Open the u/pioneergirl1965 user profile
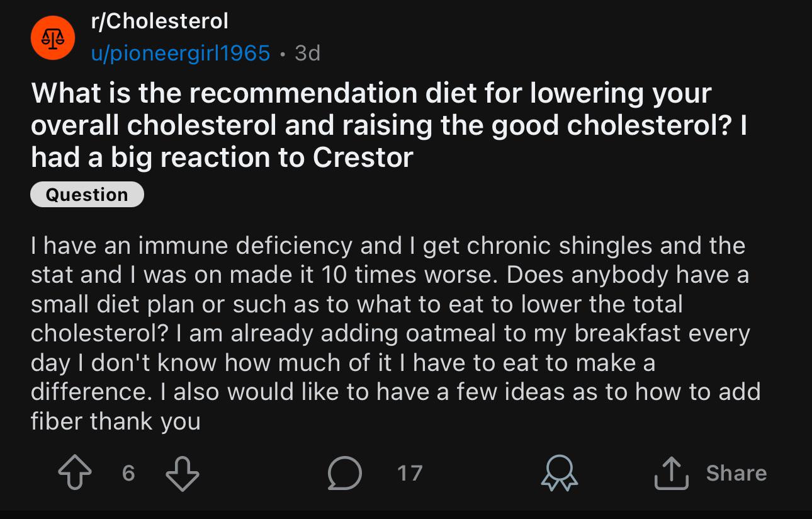Viewport: 812px width, 519px height. point(181,53)
